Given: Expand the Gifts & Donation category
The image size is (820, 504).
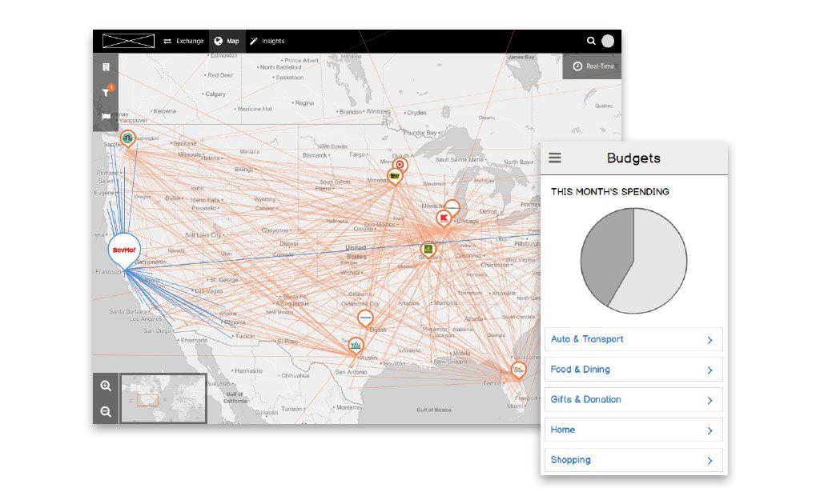Looking at the screenshot, I should 633,400.
